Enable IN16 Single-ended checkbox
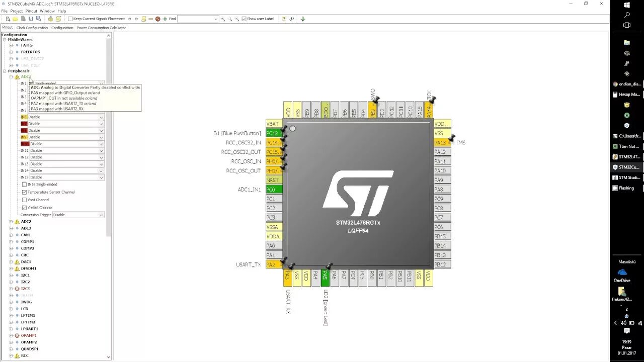The height and width of the screenshot is (362, 644). click(x=24, y=185)
